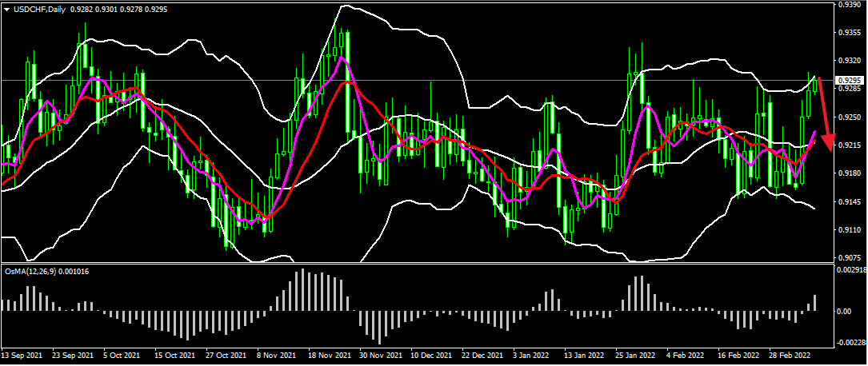Screen dimensions: 868x366
Task: Click the 0.9355 price axis label
Action: (x=849, y=33)
